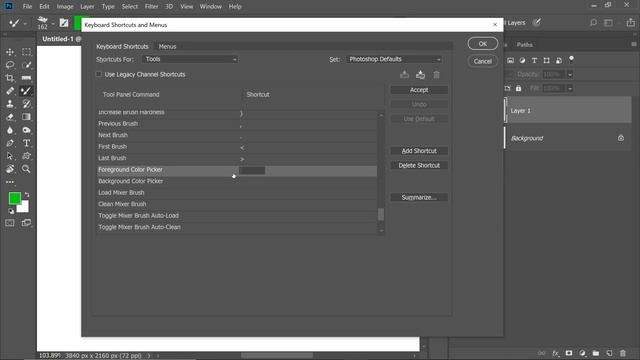This screenshot has width=640, height=360.
Task: Toggle Quick Mask mode icon
Action: [10, 223]
